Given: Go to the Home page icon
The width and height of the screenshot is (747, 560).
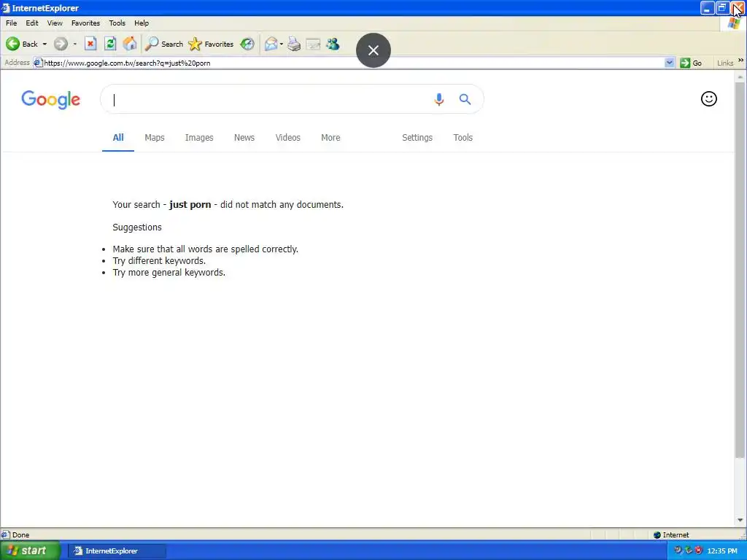Looking at the screenshot, I should 130,44.
